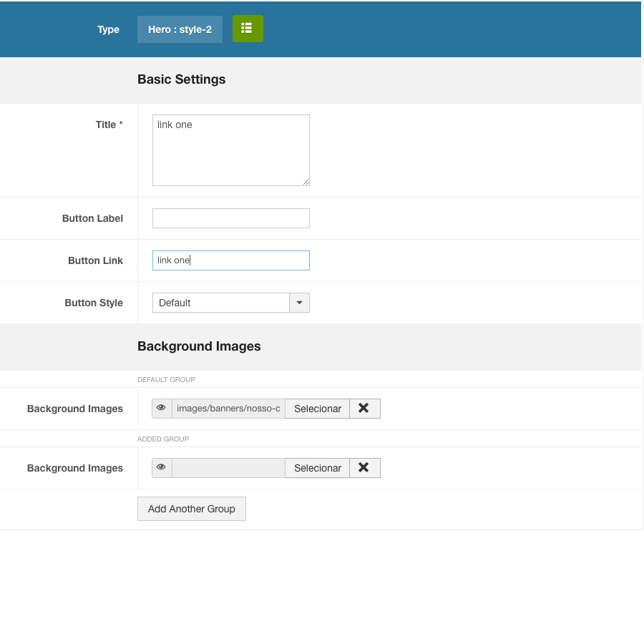The height and width of the screenshot is (644, 644).
Task: Clear the default group image with X icon
Action: [x=364, y=409]
